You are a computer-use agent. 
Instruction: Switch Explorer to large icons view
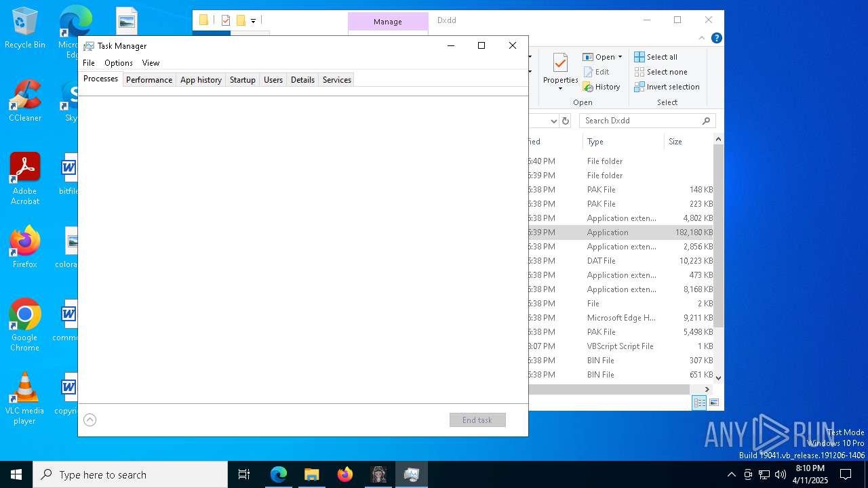click(x=713, y=403)
